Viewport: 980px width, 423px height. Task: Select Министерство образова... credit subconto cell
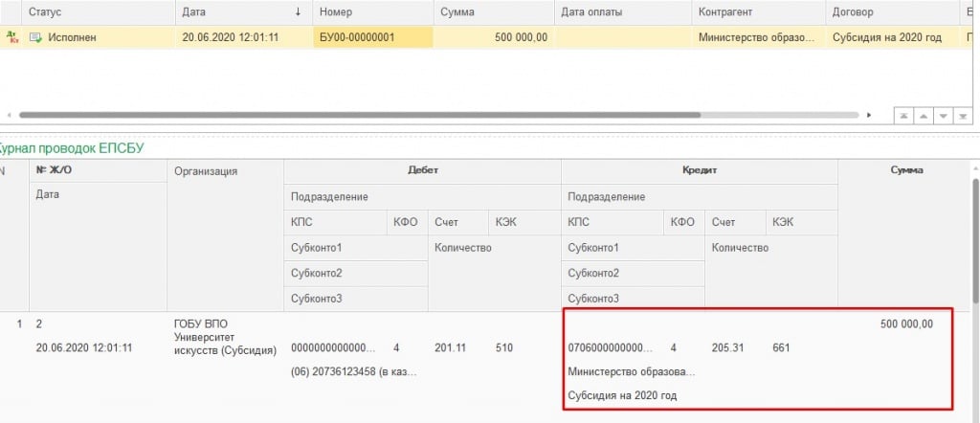click(x=632, y=371)
